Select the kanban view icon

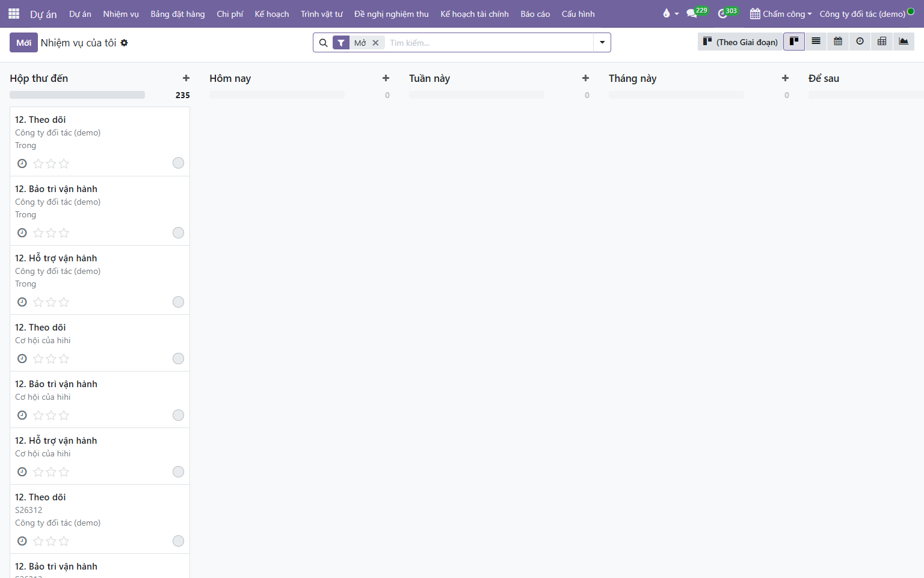pos(794,42)
